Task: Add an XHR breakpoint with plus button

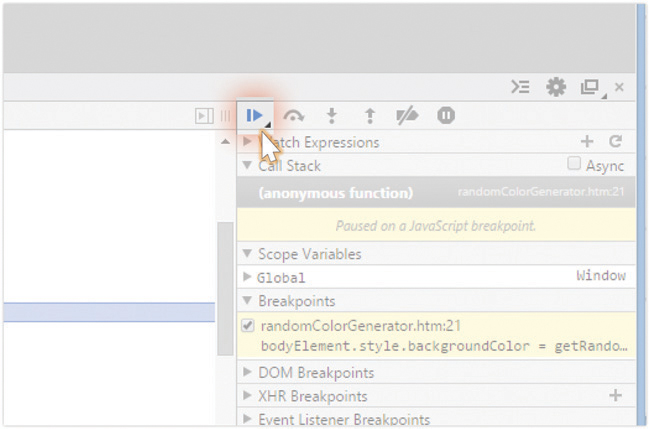Action: 615,396
